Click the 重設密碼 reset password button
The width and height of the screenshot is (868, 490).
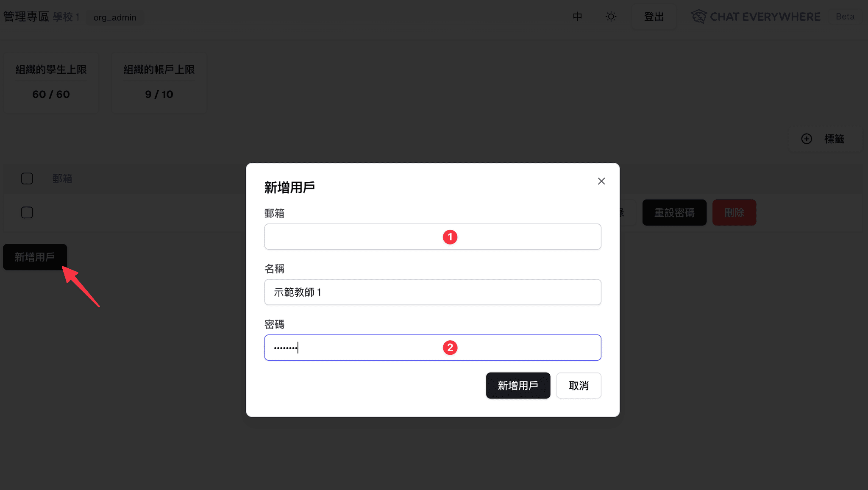pos(674,212)
